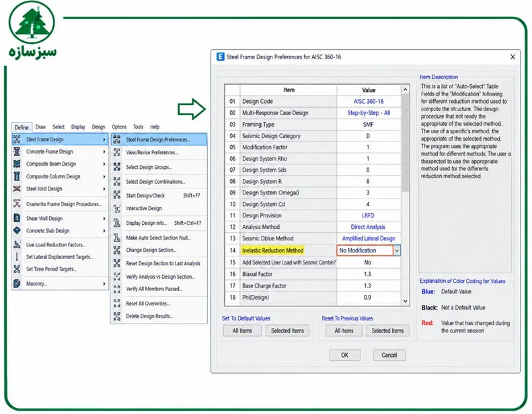Expand Concrete Frame Design submenu arrow
532x414 pixels.
pos(104,152)
